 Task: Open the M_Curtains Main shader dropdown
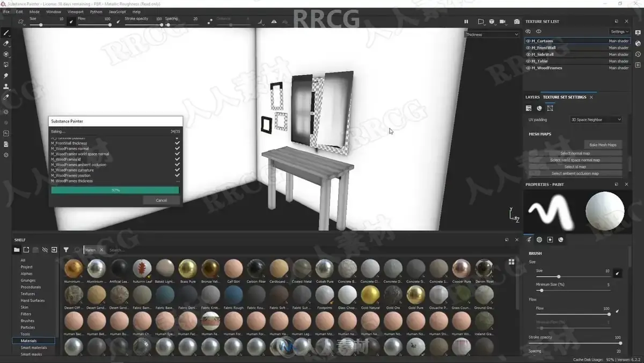(x=618, y=41)
